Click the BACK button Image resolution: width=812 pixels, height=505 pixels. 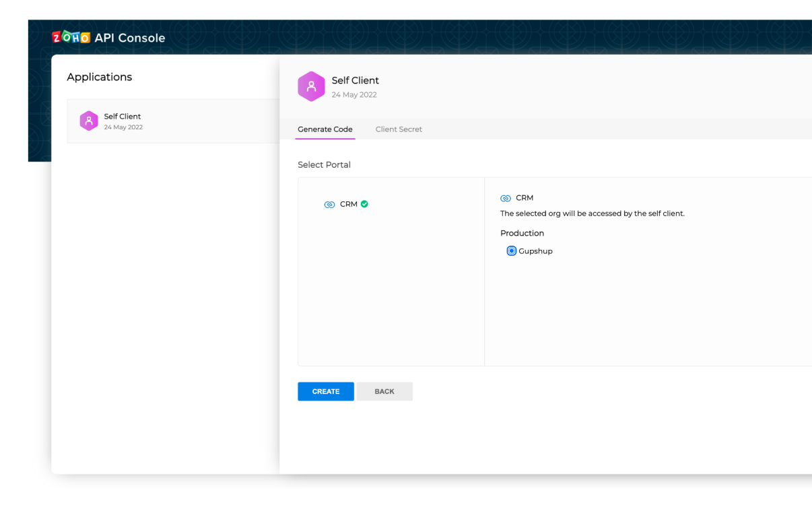tap(384, 391)
